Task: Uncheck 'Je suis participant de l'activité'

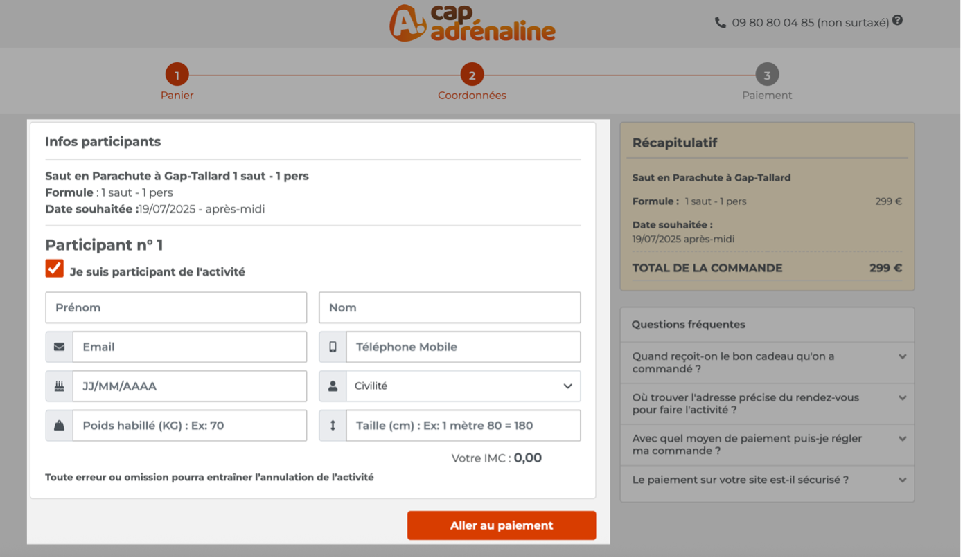Action: point(54,269)
